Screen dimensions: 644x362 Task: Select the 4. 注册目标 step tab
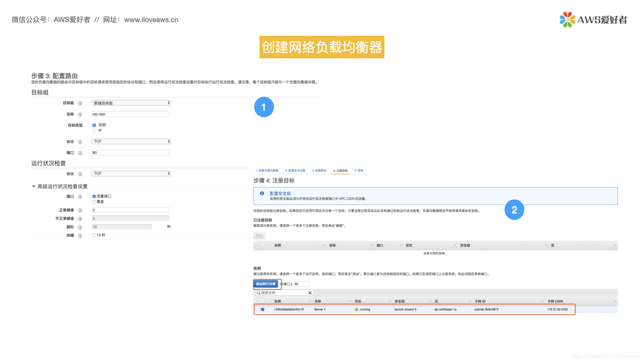coord(340,171)
